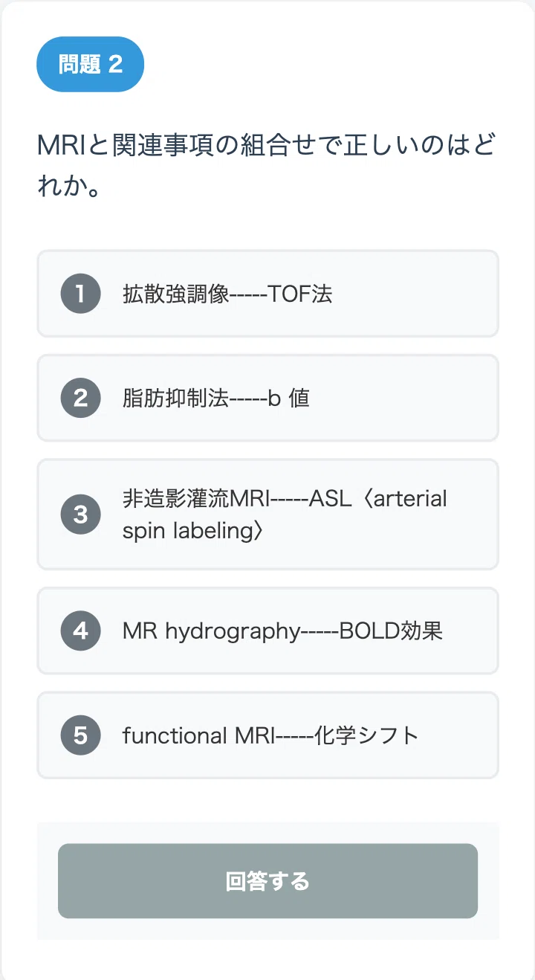
Task: Select answer MR hydrography-----BOLD効果
Action: 267,631
